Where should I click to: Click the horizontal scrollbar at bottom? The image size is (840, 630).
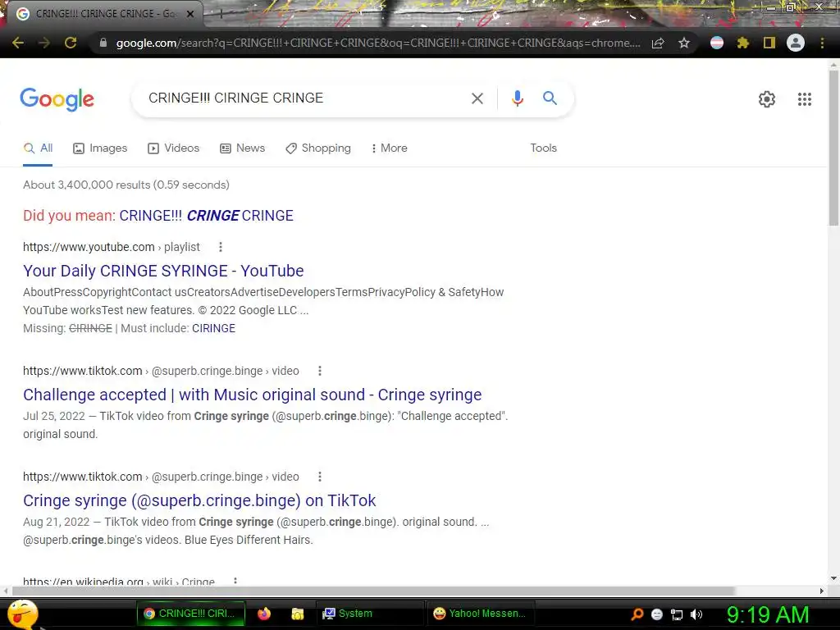tap(373, 591)
